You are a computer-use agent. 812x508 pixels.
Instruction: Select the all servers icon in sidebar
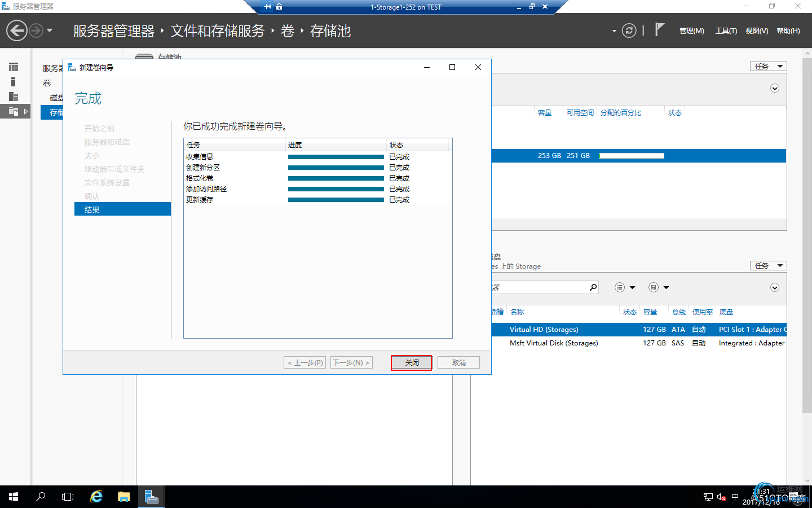click(14, 97)
